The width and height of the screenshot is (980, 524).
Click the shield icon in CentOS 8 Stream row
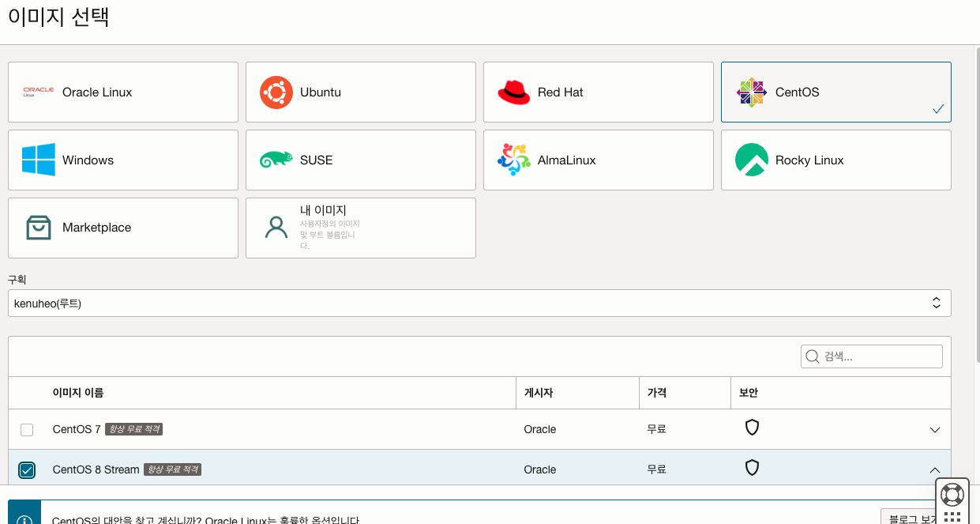(x=753, y=468)
